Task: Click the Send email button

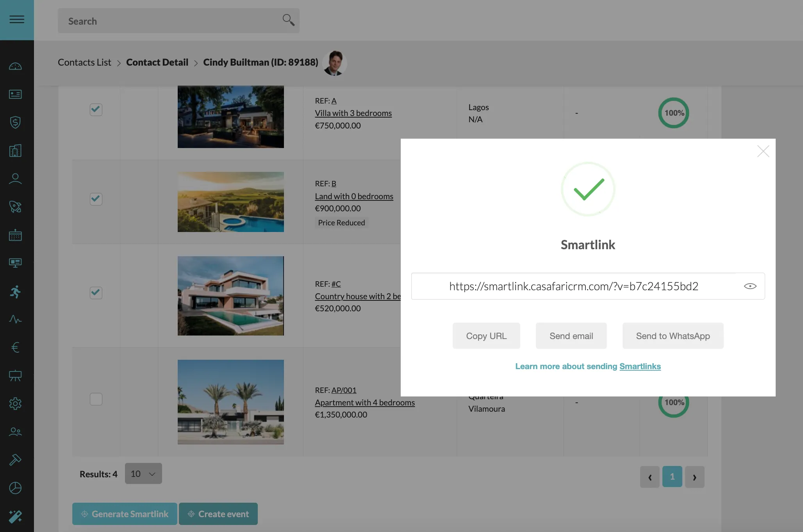Action: point(571,336)
